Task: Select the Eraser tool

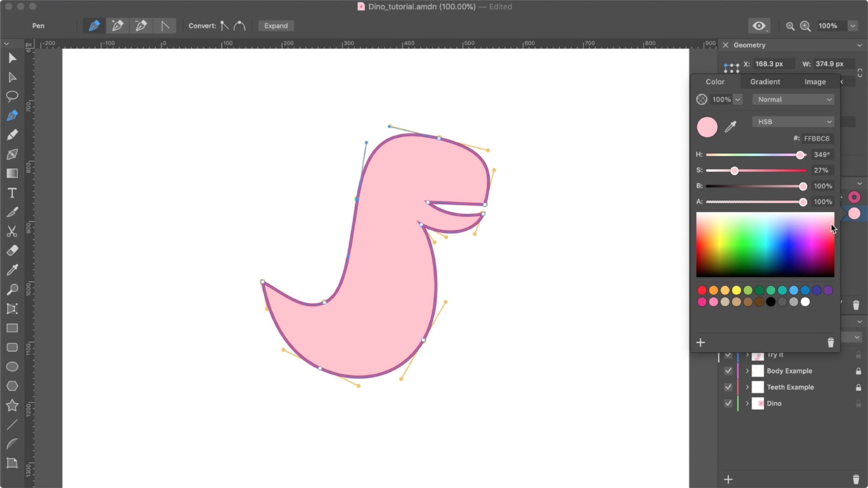Action: (x=12, y=251)
